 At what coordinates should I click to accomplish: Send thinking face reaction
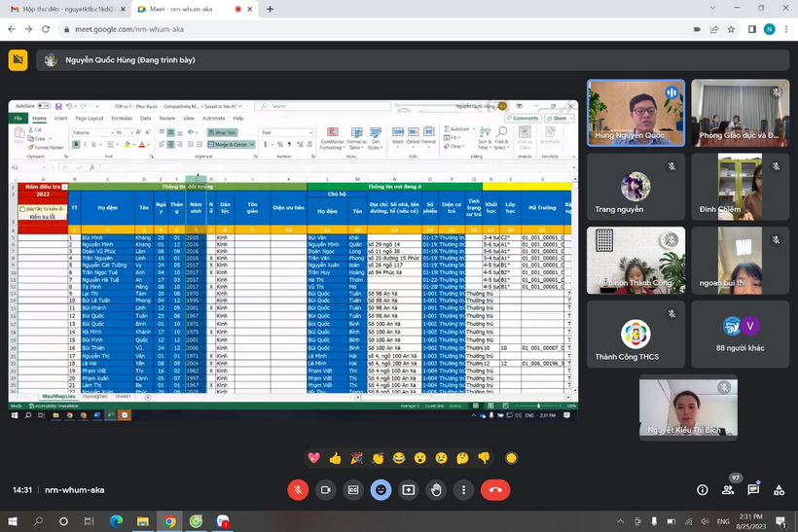tap(462, 458)
